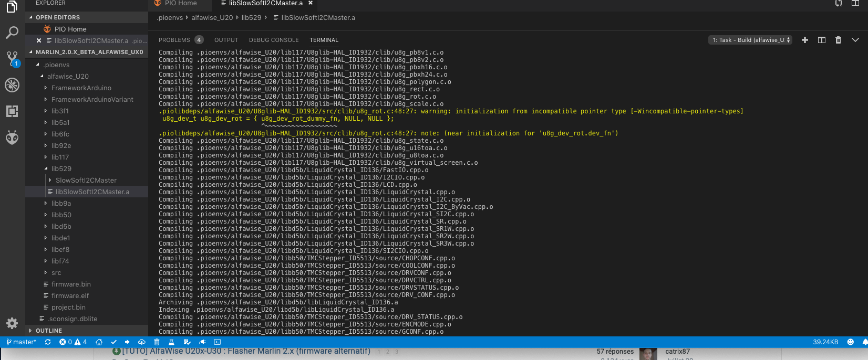Switch to the OUTPUT tab
The height and width of the screenshot is (360, 868).
pyautogui.click(x=226, y=40)
